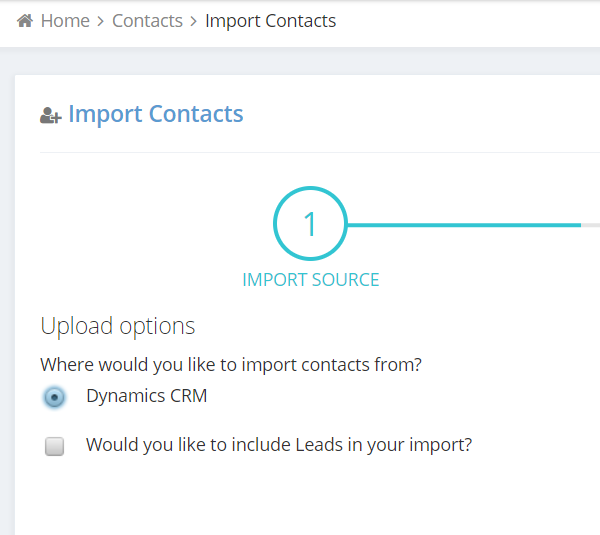Click the Upload options section heading

click(x=118, y=326)
